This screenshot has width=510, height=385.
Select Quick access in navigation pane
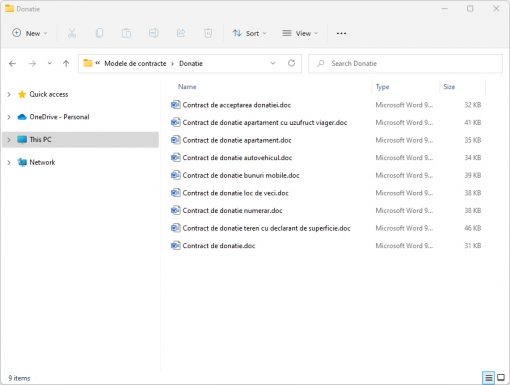click(x=49, y=94)
